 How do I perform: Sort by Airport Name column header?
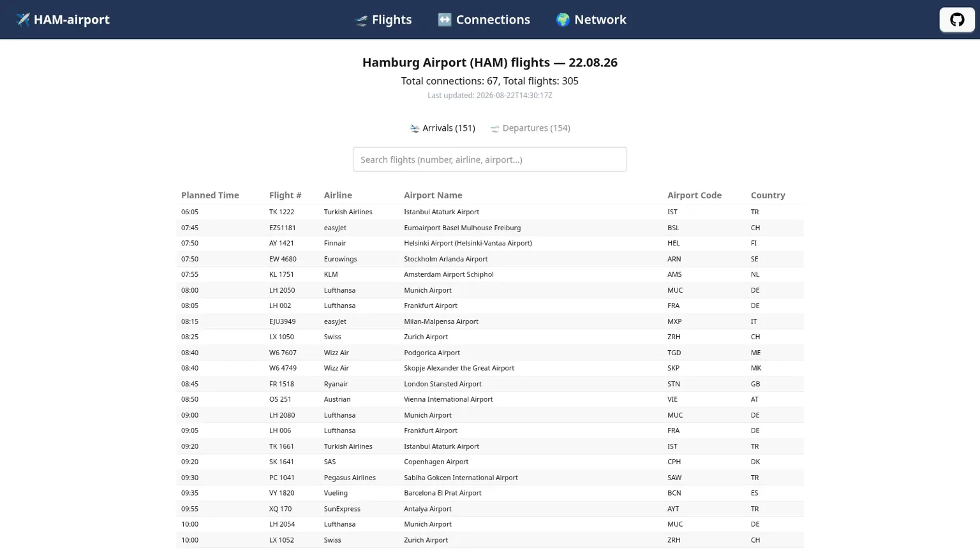(433, 195)
